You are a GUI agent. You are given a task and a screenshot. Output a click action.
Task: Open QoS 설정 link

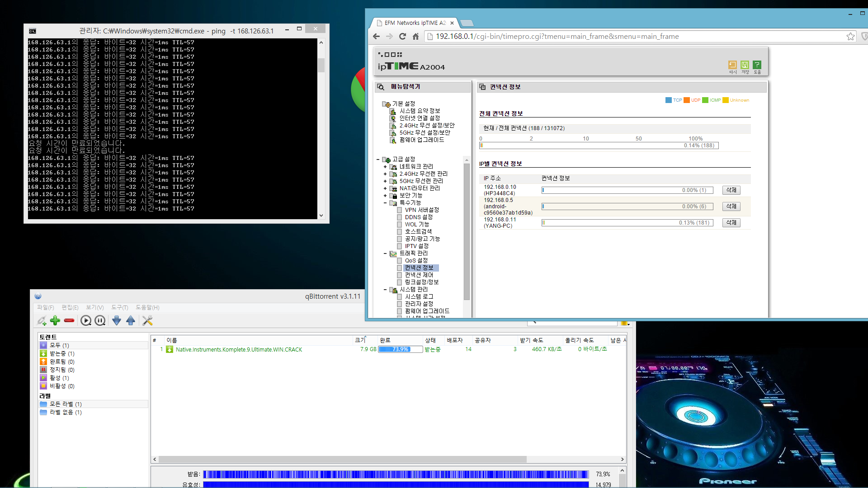pyautogui.click(x=416, y=261)
